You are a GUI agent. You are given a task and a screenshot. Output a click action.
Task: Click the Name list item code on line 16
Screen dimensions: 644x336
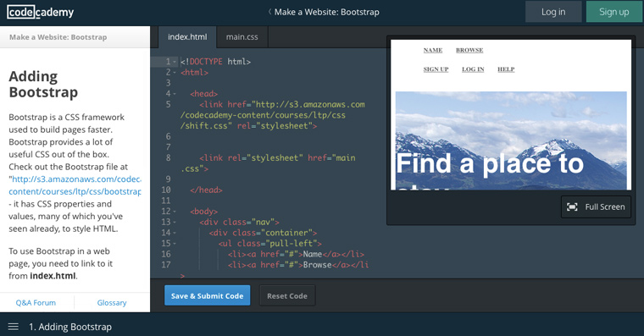point(296,254)
